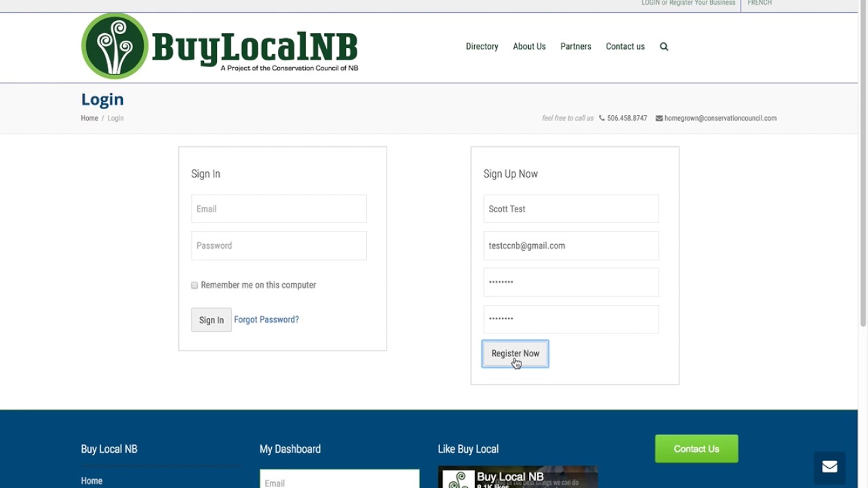Click the Sign In button
868x488 pixels.
211,320
